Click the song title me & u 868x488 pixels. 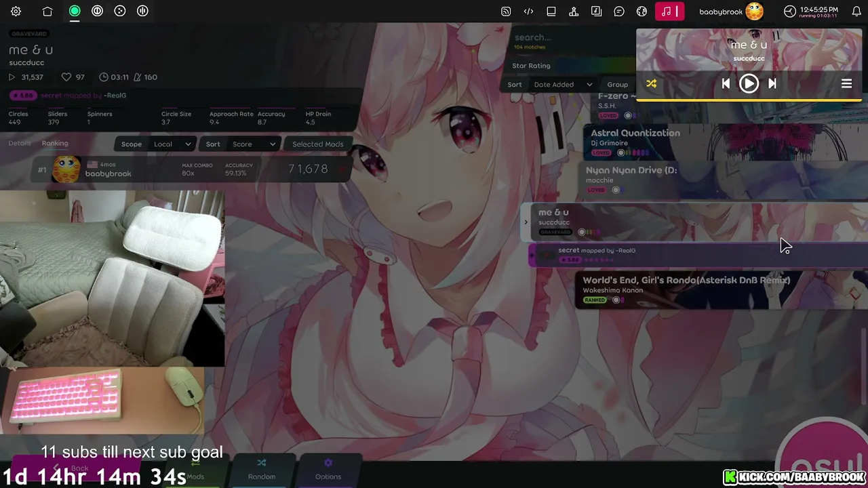pyautogui.click(x=31, y=49)
